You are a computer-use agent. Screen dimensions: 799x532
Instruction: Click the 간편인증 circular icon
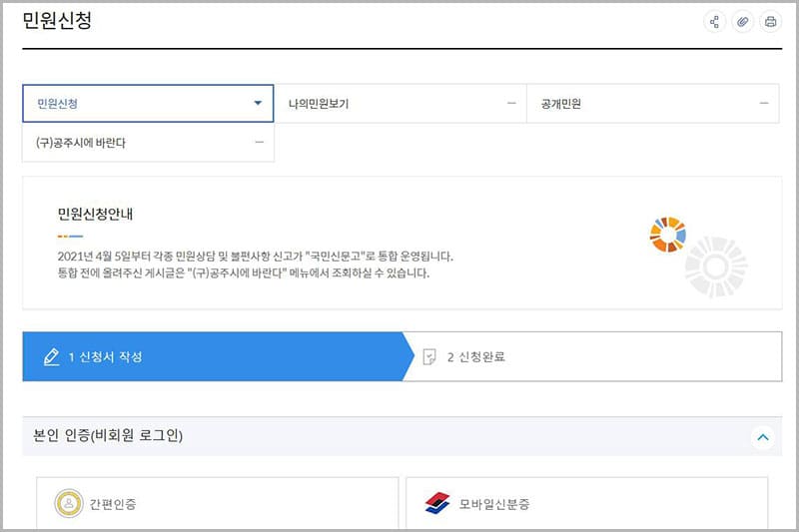(69, 504)
